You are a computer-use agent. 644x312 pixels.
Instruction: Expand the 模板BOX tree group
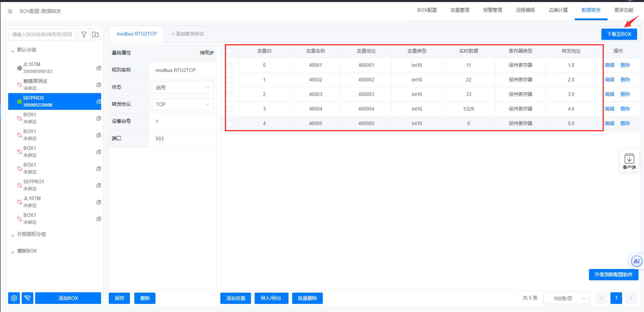[x=13, y=252]
